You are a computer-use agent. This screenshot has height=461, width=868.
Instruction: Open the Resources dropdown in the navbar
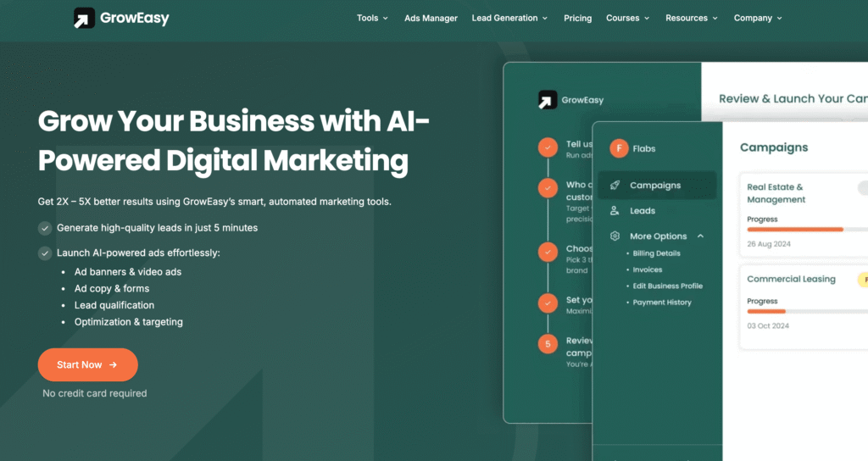point(691,18)
